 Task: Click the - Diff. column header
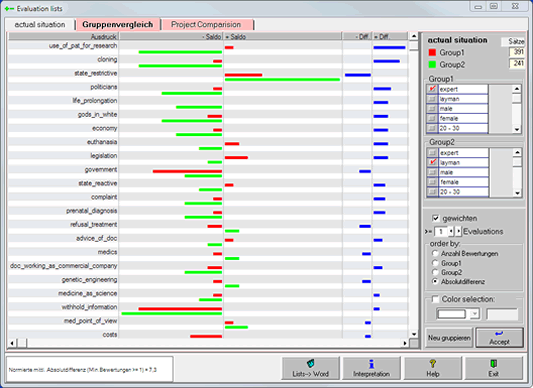[357, 36]
